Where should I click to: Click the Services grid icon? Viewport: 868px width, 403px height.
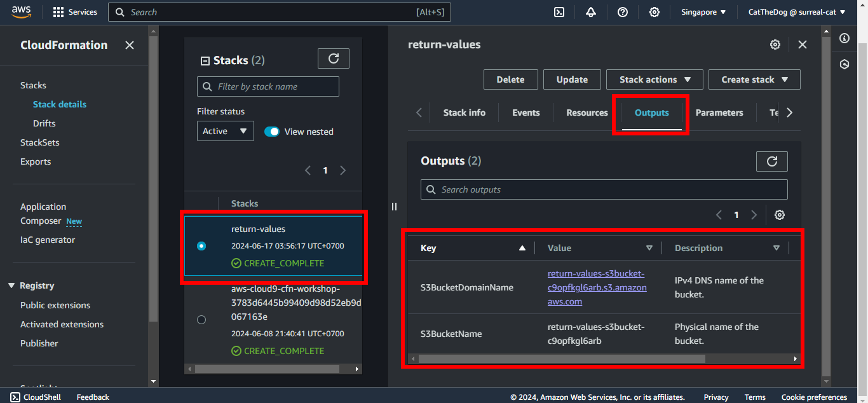pos(58,12)
